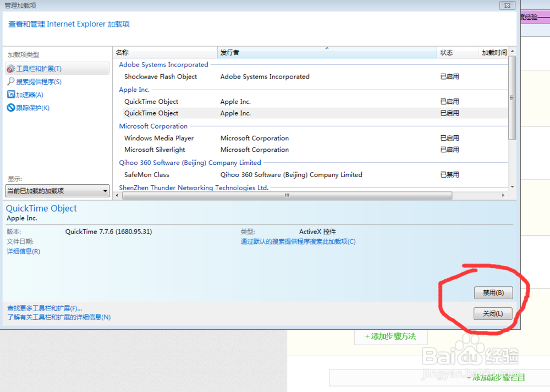550x392 pixels.
Task: Sort list by 发行者 column header
Action: [x=327, y=53]
